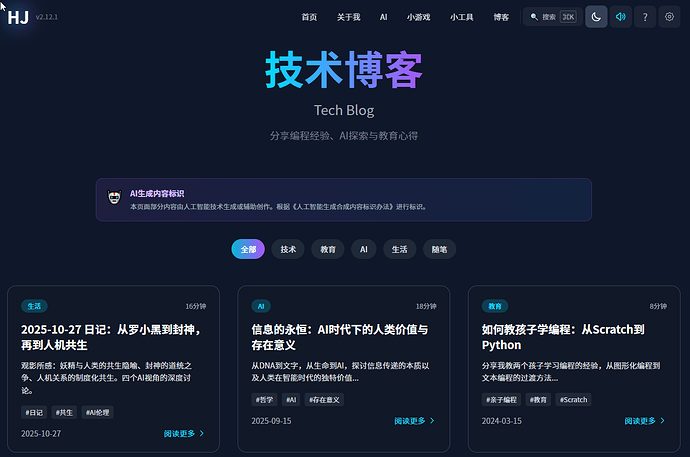Mute site sound via speaker icon
The image size is (690, 457).
coord(621,17)
